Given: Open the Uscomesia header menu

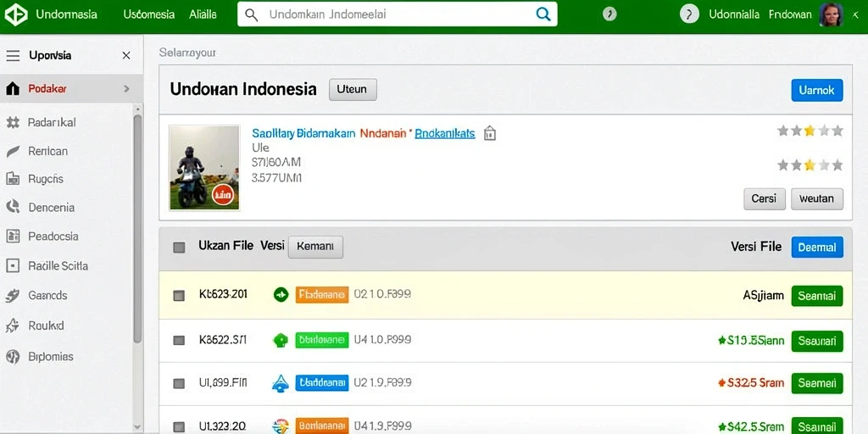Looking at the screenshot, I should (x=149, y=14).
